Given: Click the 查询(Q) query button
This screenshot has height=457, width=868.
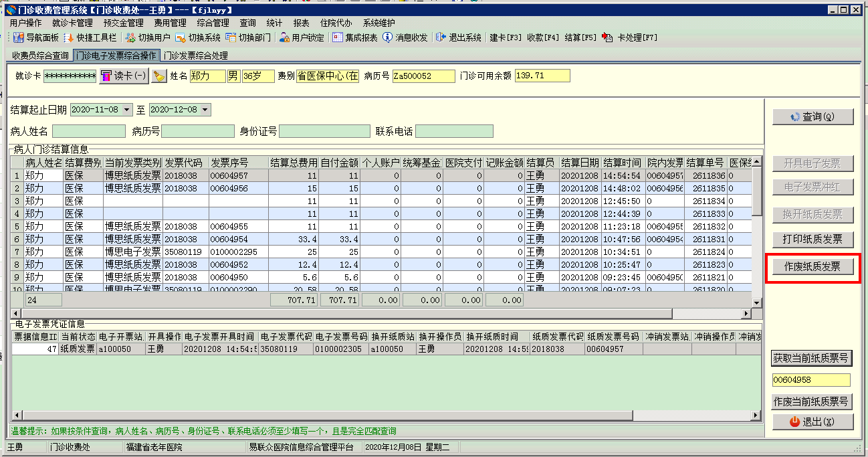Looking at the screenshot, I should point(812,116).
